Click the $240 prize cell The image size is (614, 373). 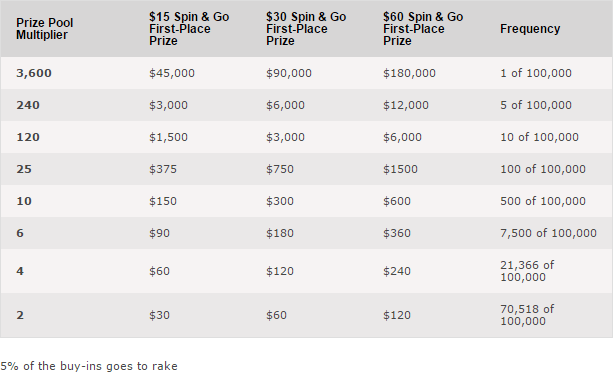point(397,271)
